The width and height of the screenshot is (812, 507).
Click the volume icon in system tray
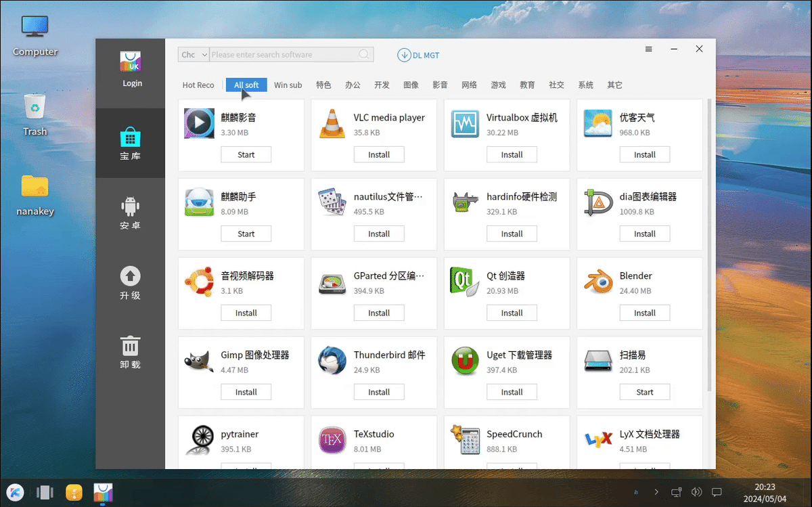click(x=697, y=492)
